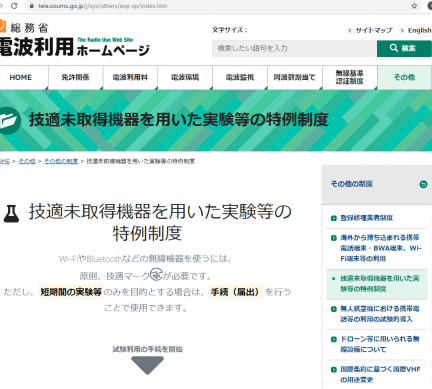Reload the page with the browser refresh icon
The width and height of the screenshot is (432, 389).
pos(14,6)
